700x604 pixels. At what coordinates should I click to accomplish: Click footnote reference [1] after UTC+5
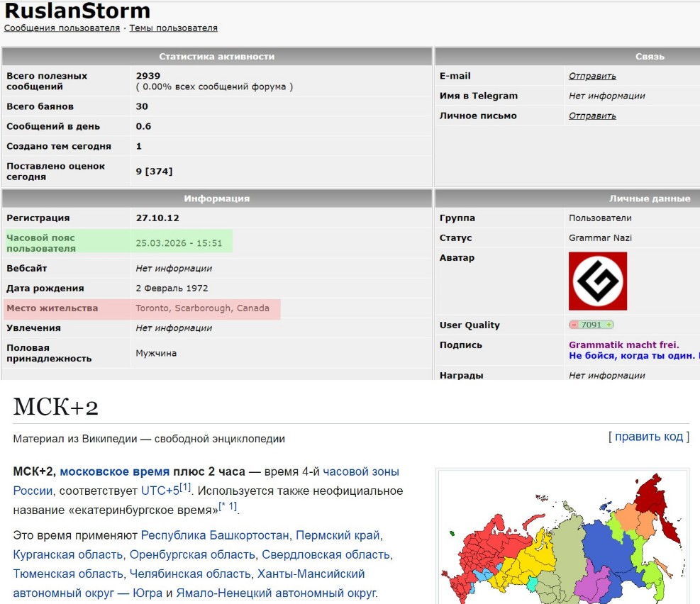(185, 487)
